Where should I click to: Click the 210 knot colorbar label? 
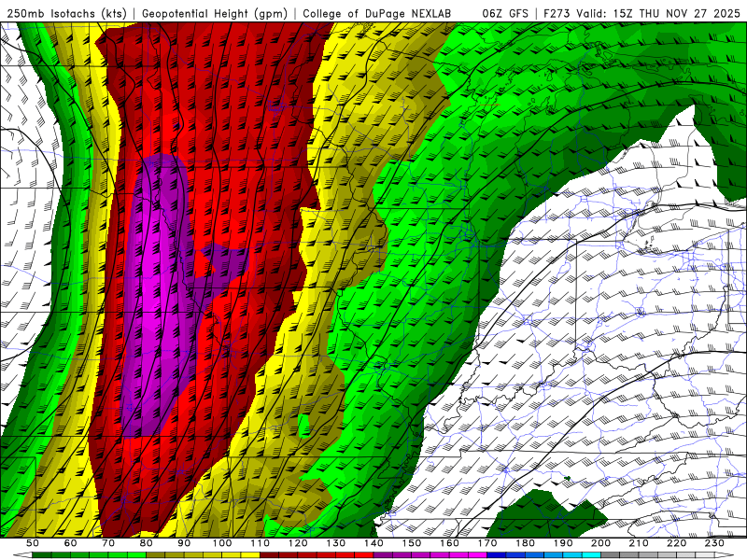pos(639,543)
